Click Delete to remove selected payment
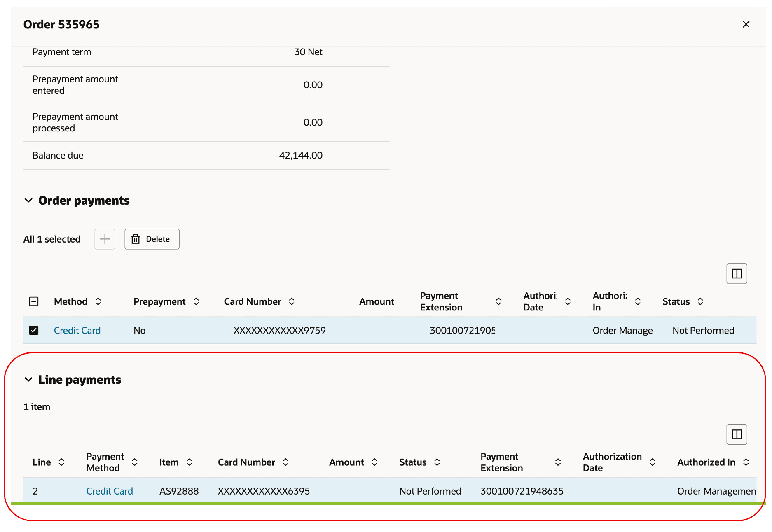Screen dimensions: 772x532 pyautogui.click(x=152, y=239)
